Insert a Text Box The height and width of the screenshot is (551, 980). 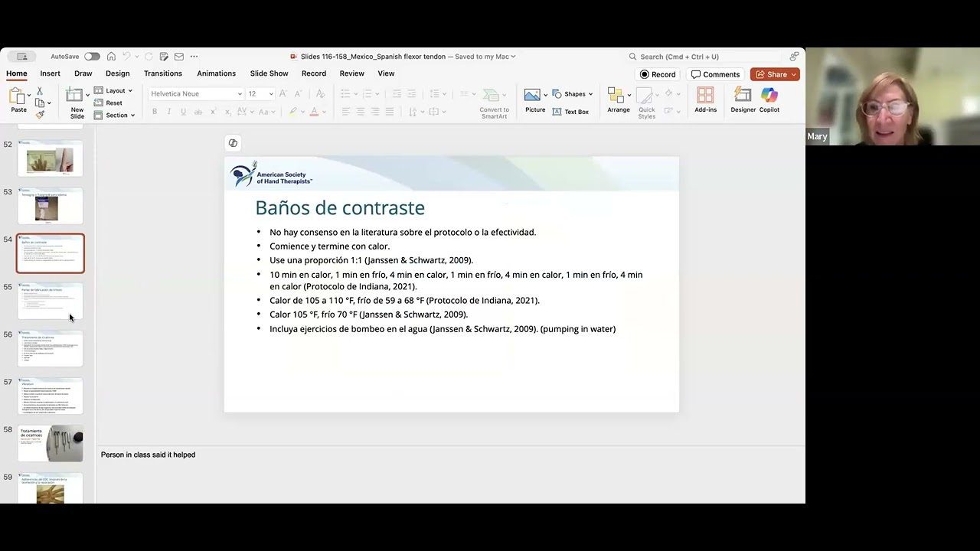(x=569, y=112)
